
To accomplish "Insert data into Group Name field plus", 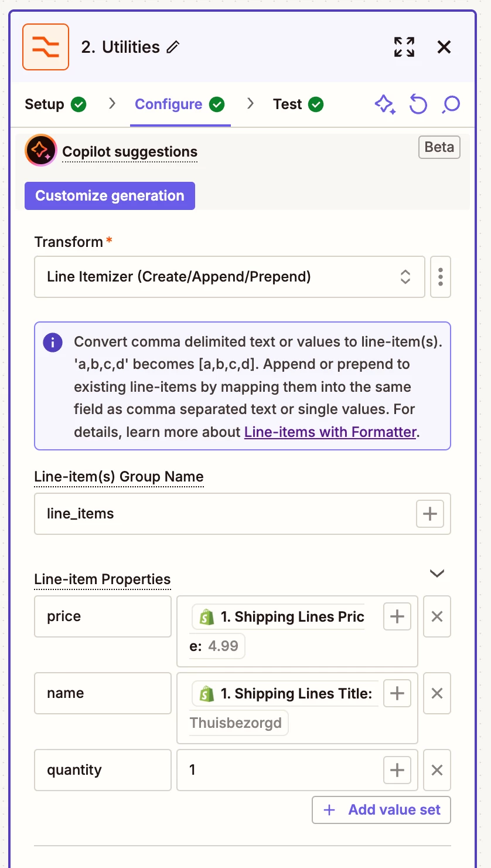I will point(430,514).
